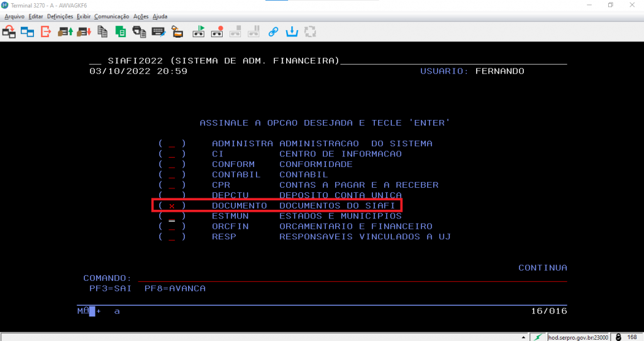Click the receive file icon with red arrow
Viewport: 644px width, 341px height.
click(x=84, y=31)
